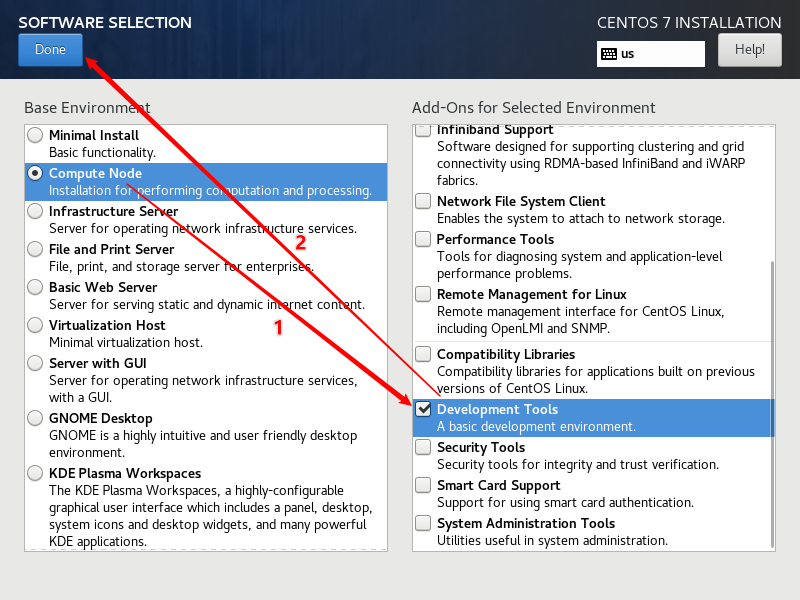
Task: Enable Remote Management for Linux
Action: (424, 295)
